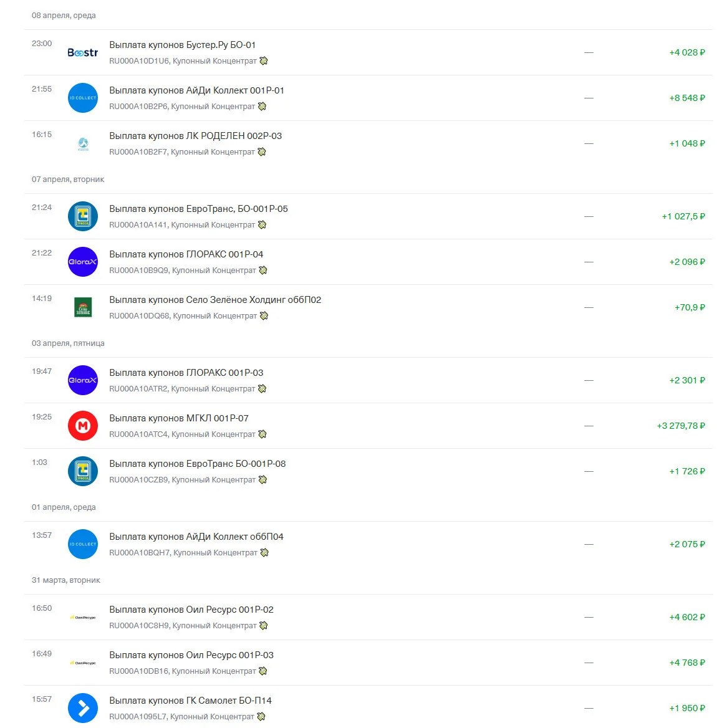Click Оил Ресурс logo in 001Р-02 row
717x728 pixels.
click(83, 618)
